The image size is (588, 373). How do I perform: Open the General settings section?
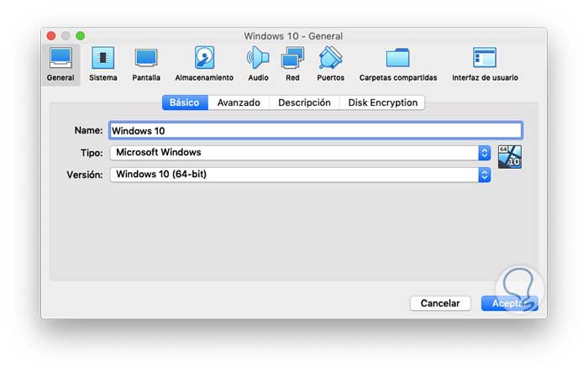pyautogui.click(x=60, y=65)
